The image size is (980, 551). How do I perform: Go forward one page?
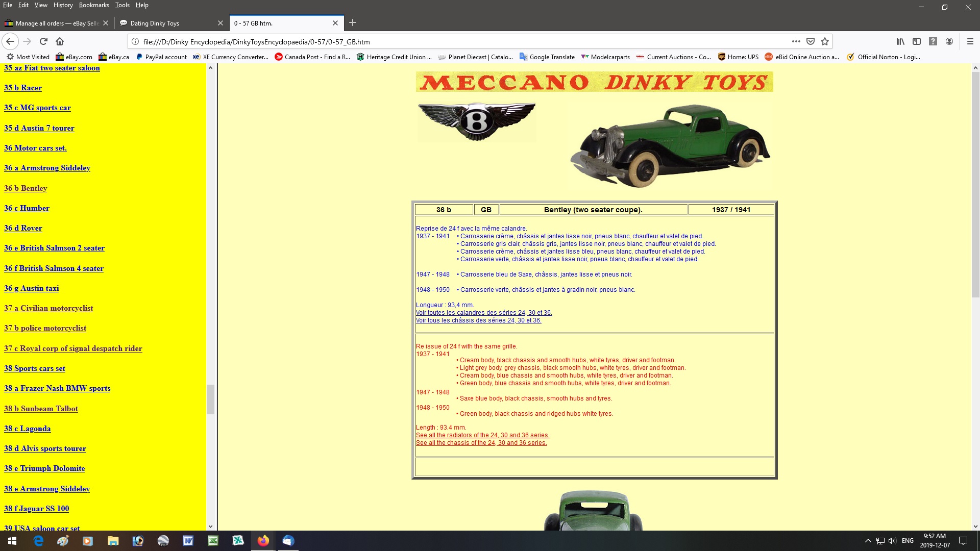point(27,41)
